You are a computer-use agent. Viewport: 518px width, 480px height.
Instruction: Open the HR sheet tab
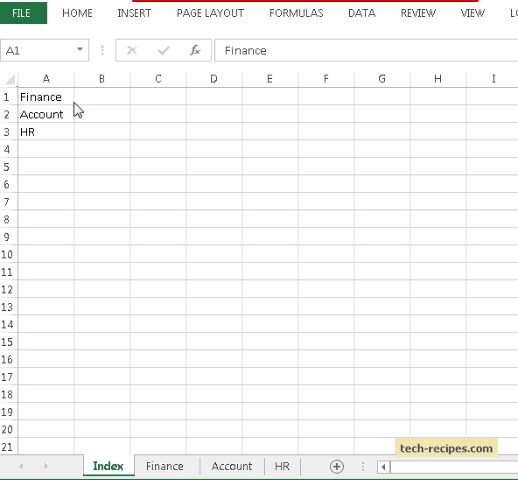(x=282, y=466)
